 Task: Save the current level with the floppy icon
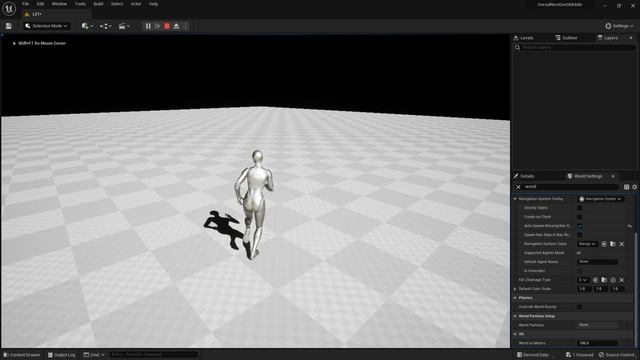point(9,26)
